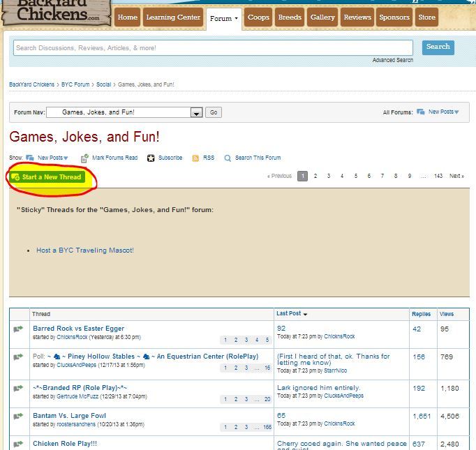Screen dimensions: 476x450
Task: Open sticky thread Host a BYC Traveling Mascot
Action: coord(85,250)
